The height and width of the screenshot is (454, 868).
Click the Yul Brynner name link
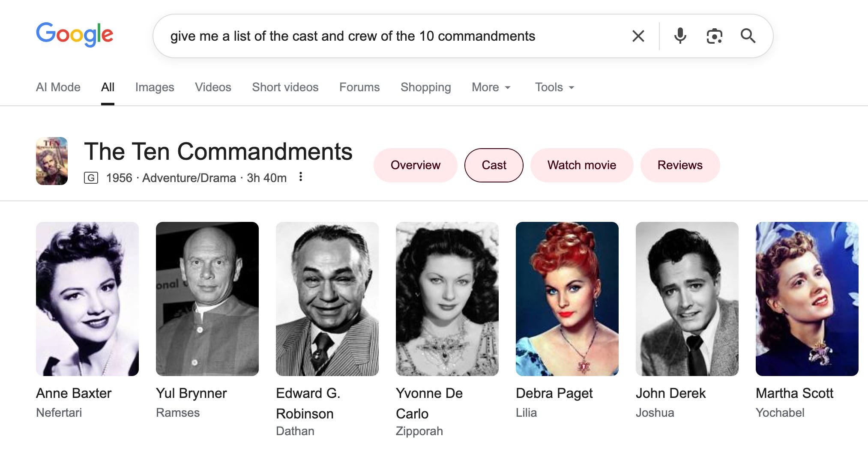click(192, 393)
